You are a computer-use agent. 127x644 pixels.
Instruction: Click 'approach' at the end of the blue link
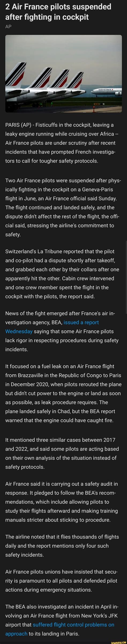[16, 636]
